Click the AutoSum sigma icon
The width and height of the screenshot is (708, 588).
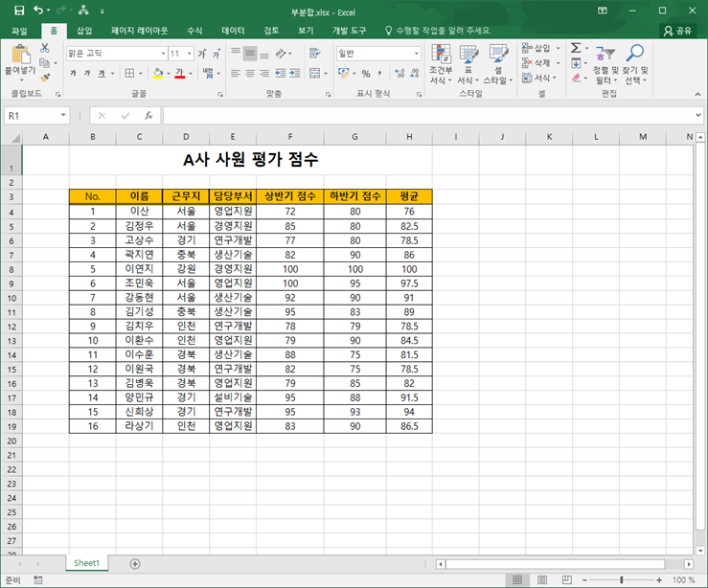tap(576, 48)
